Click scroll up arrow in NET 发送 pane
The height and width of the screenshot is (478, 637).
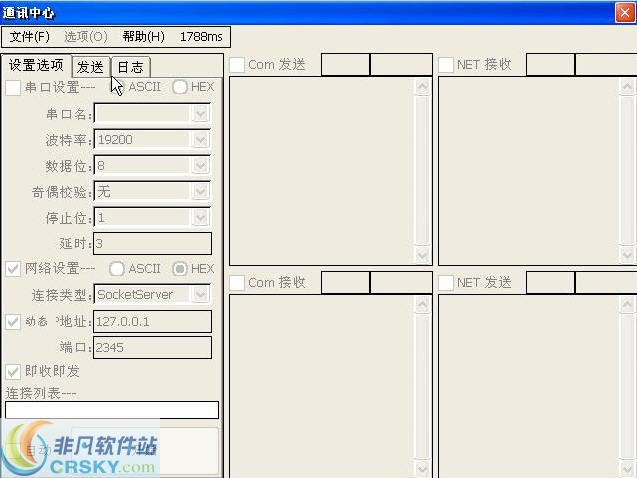coord(628,304)
